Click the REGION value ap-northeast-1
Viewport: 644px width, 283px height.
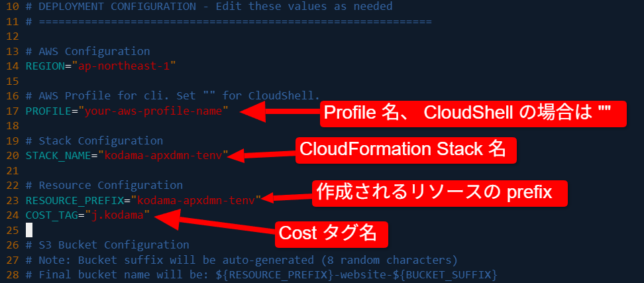tap(126, 66)
